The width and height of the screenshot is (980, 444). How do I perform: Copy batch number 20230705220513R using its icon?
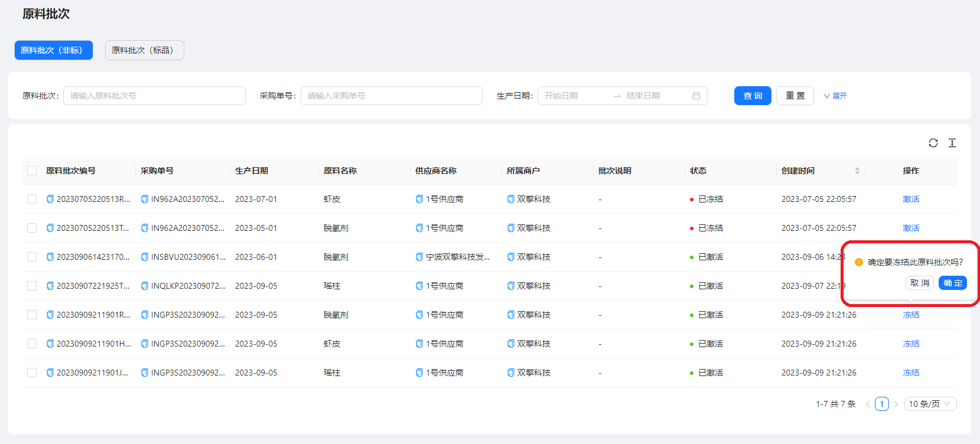(x=50, y=199)
